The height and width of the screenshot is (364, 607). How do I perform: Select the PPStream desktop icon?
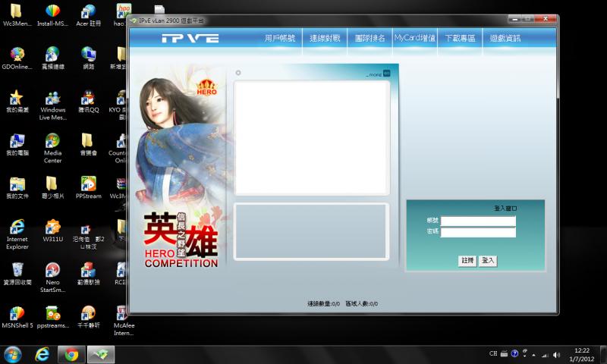tap(88, 188)
